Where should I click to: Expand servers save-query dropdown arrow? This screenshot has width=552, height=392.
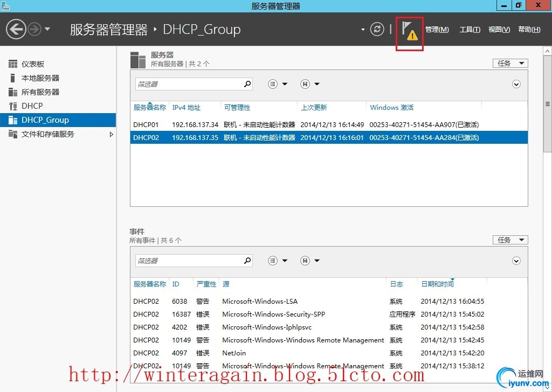317,84
